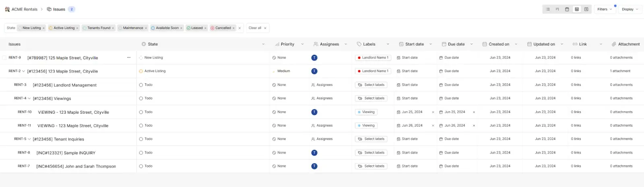Open the Display options dropdown
644x187 pixels.
(x=630, y=9)
